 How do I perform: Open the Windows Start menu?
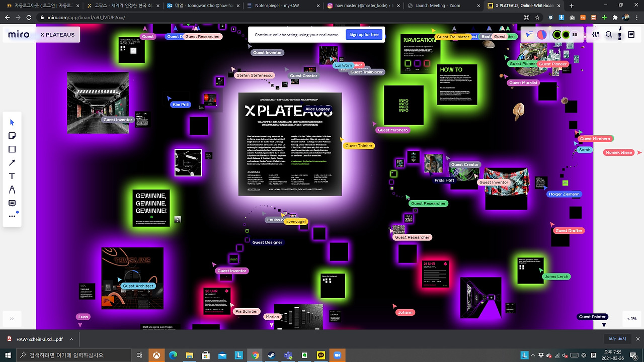[x=9, y=355]
